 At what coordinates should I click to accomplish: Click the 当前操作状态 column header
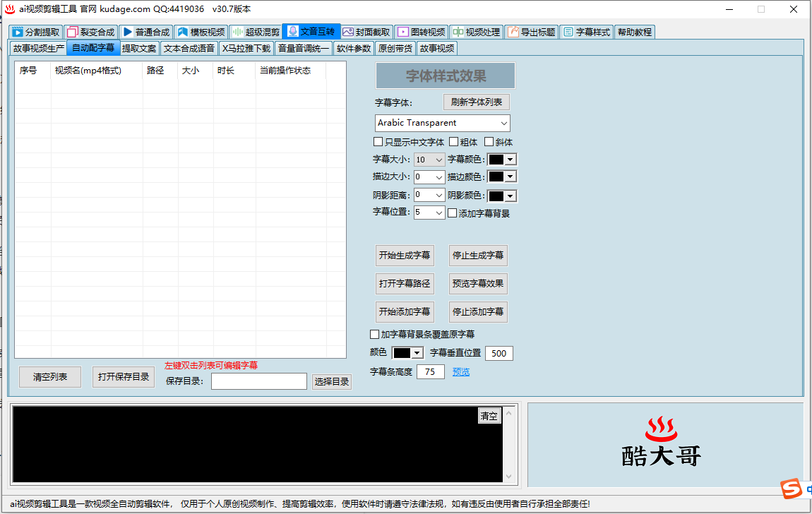click(x=290, y=71)
